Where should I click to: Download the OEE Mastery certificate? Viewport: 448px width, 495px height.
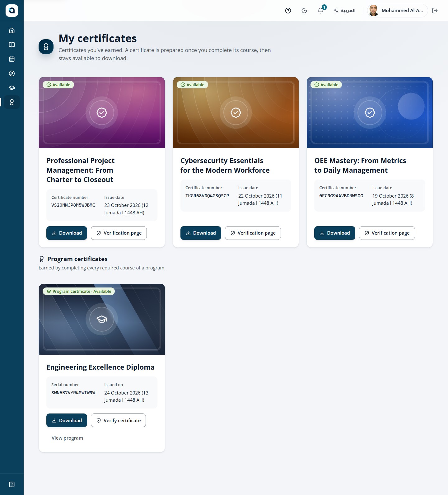335,233
